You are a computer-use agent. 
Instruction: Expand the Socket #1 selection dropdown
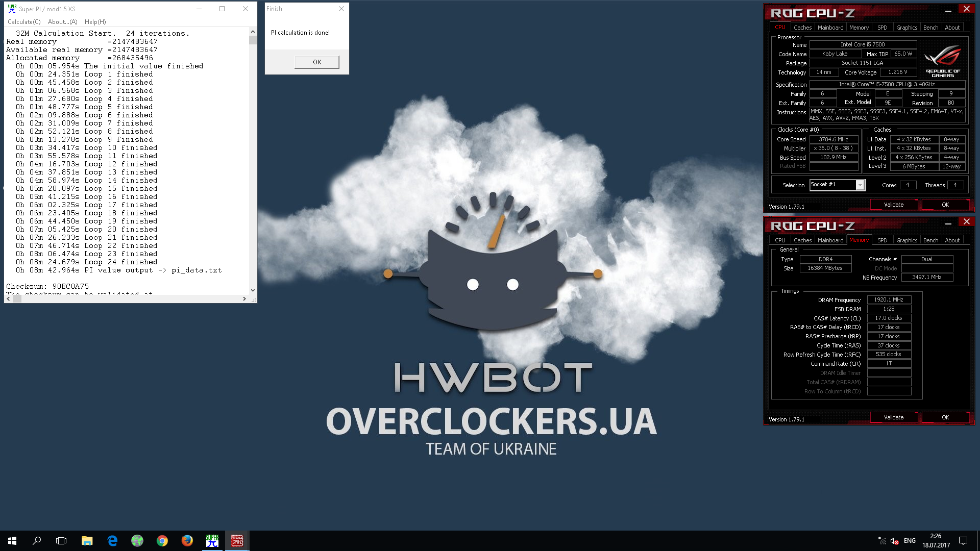860,185
